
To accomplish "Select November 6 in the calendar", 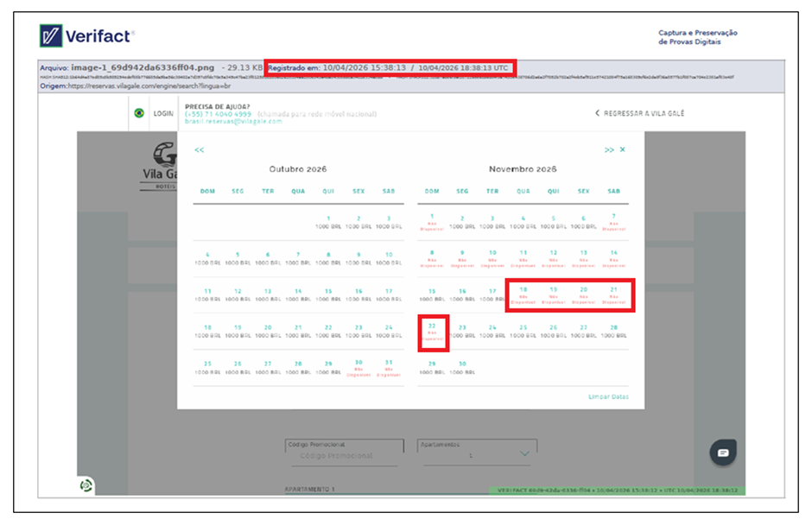I will 584,223.
